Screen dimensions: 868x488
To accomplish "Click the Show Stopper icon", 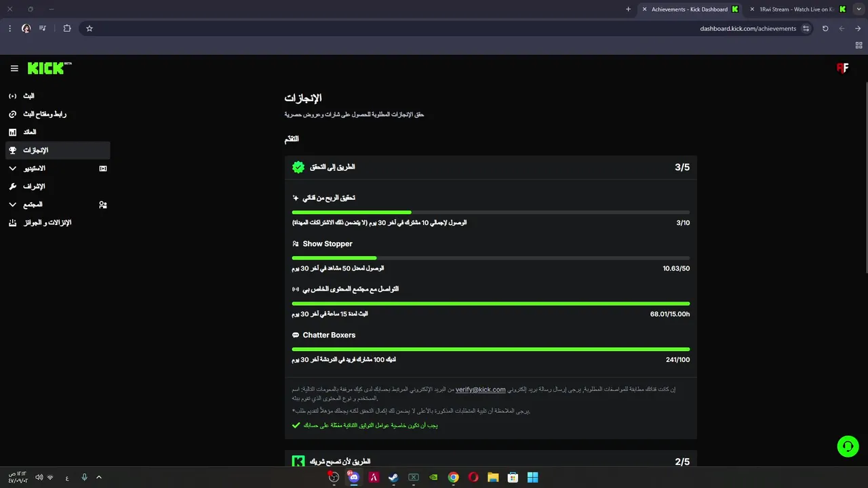I will (x=296, y=243).
